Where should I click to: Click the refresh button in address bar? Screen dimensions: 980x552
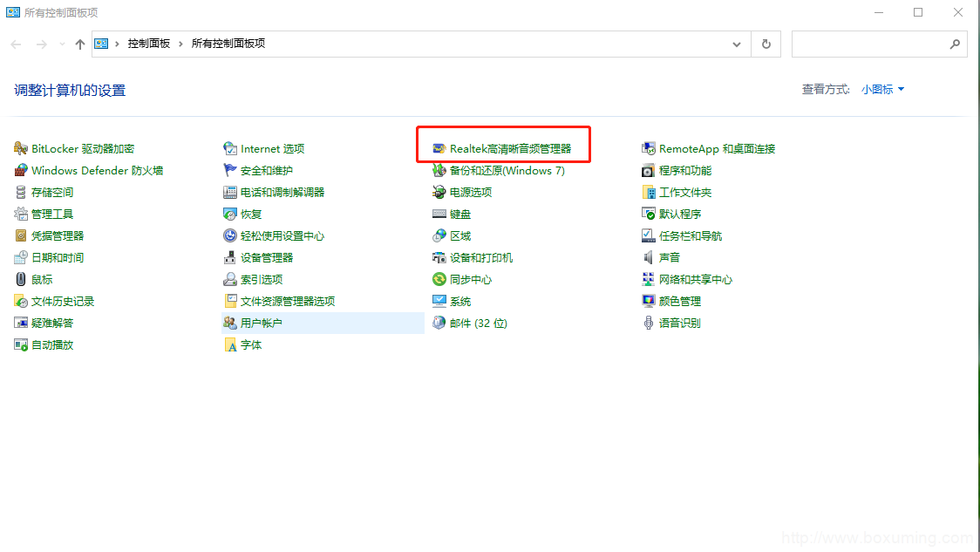tap(766, 44)
